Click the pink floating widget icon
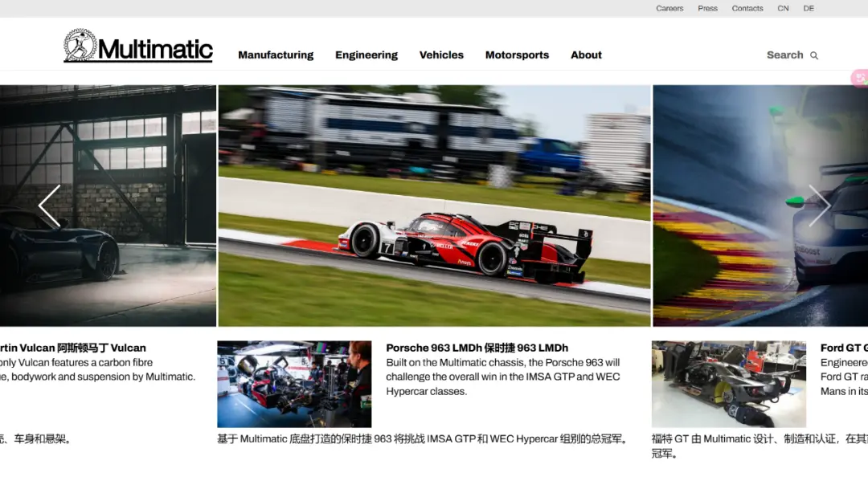Screen dimensions: 868x493 860,78
